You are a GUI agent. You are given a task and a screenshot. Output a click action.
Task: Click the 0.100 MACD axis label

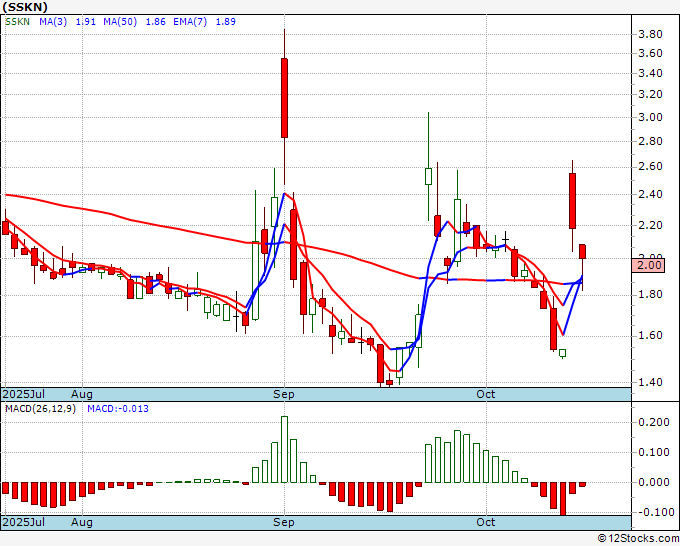click(x=654, y=452)
